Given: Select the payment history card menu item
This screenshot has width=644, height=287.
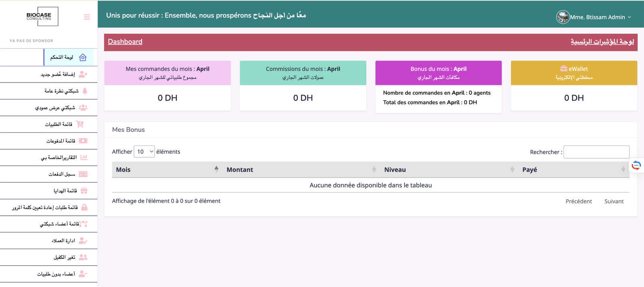Looking at the screenshot, I should [62, 174].
